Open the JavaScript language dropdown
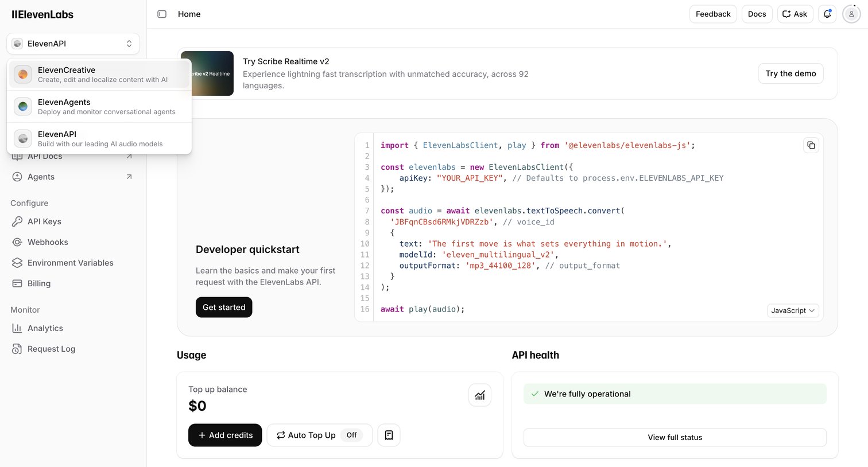The height and width of the screenshot is (467, 868). 793,310
